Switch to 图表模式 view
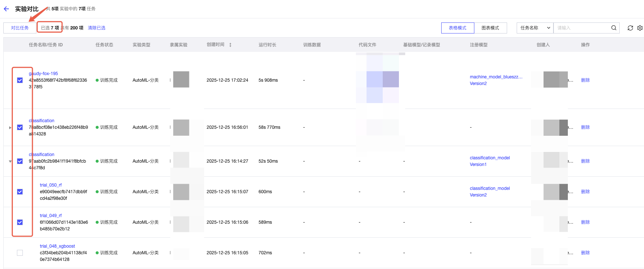644x269 pixels. 490,28
